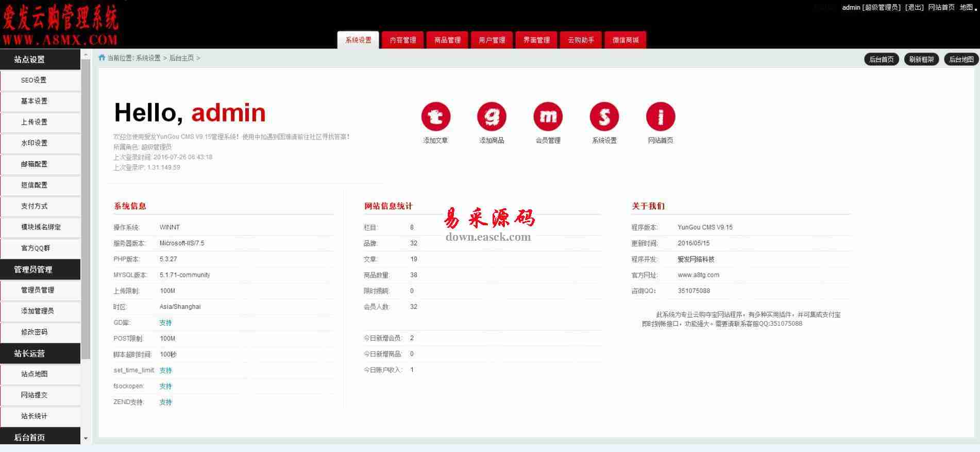Click the Asia/Shanghai timezone value
Image resolution: width=980 pixels, height=452 pixels.
180,307
